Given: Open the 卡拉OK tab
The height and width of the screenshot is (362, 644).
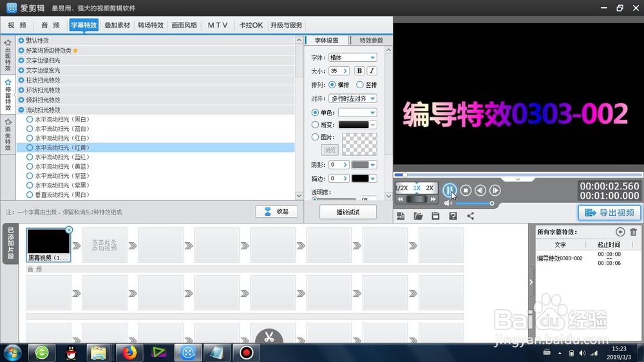Looking at the screenshot, I should click(251, 25).
